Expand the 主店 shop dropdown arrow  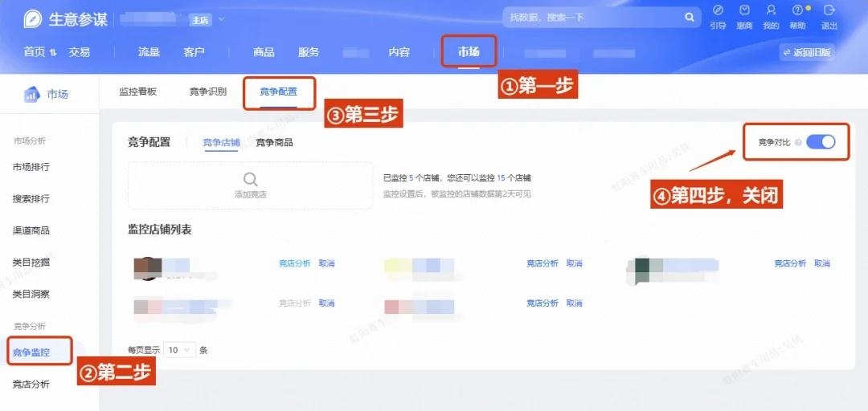(x=222, y=20)
